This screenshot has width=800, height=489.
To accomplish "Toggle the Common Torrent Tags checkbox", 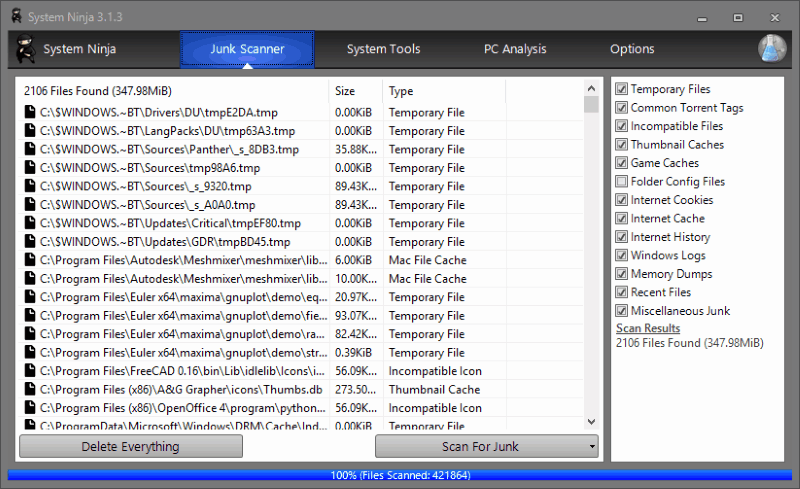I will point(621,107).
